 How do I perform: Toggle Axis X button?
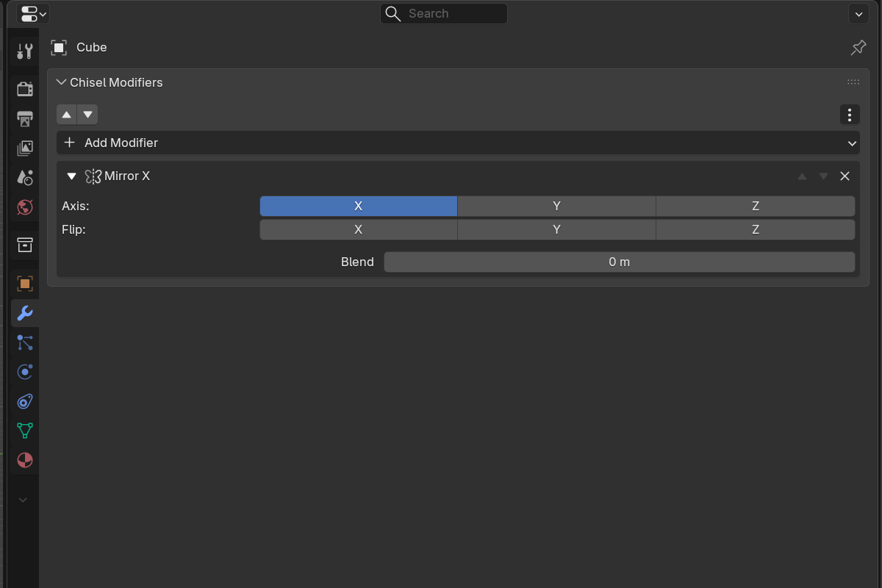[359, 207]
